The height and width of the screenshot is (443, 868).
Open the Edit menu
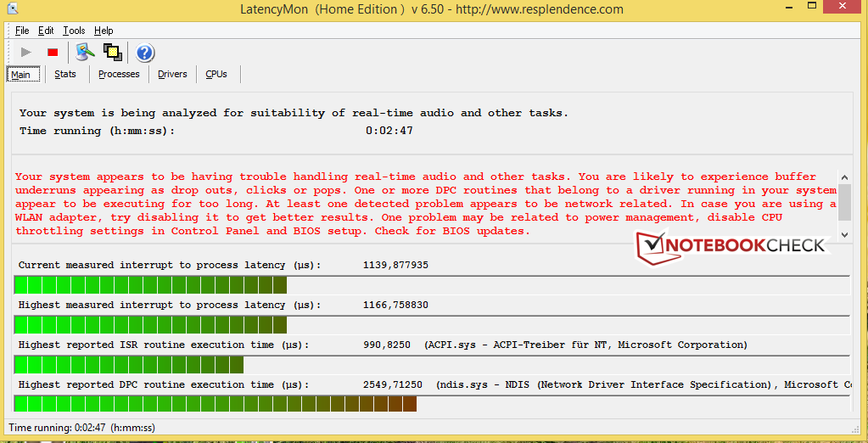tap(46, 31)
